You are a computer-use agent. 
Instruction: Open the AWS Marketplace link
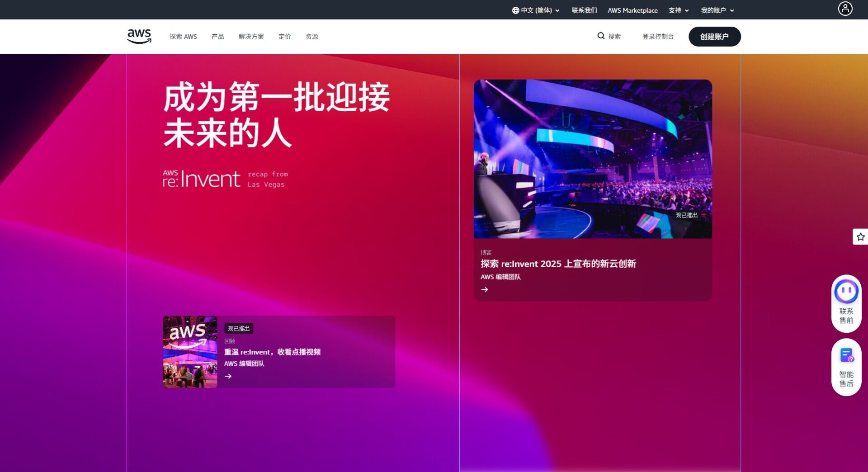pos(632,10)
